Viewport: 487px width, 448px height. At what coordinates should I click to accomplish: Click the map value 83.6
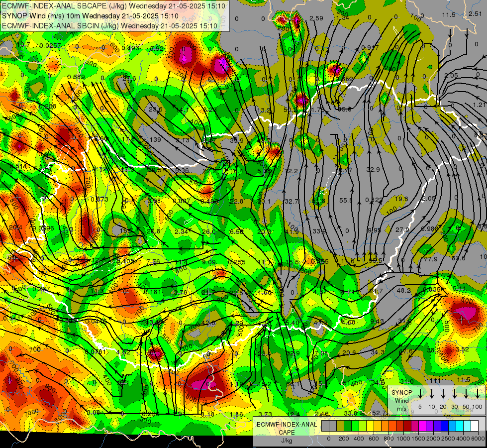[x=459, y=258]
